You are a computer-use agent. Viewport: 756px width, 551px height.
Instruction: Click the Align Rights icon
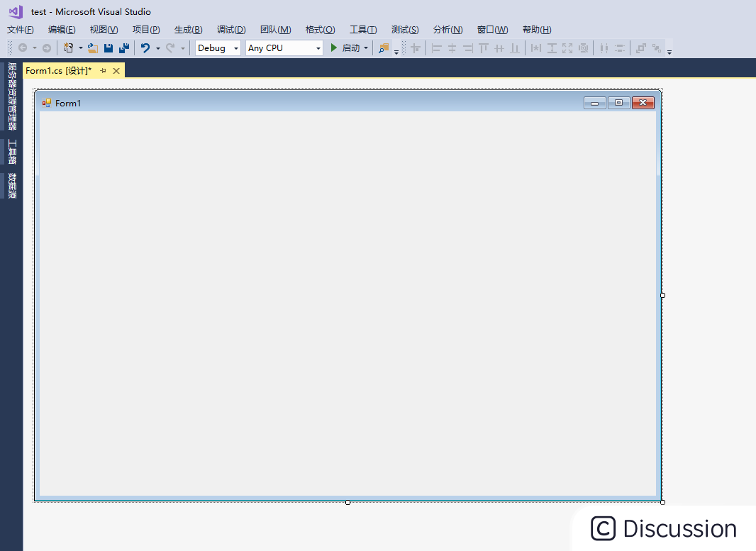pyautogui.click(x=467, y=48)
